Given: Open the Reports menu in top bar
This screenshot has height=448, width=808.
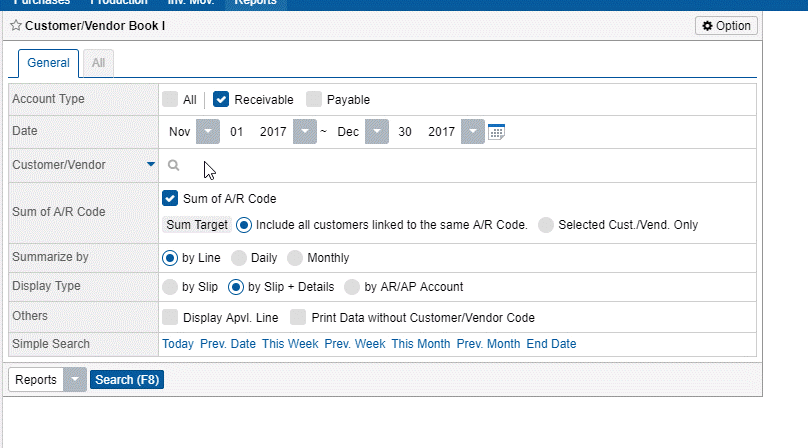Looking at the screenshot, I should [256, 3].
